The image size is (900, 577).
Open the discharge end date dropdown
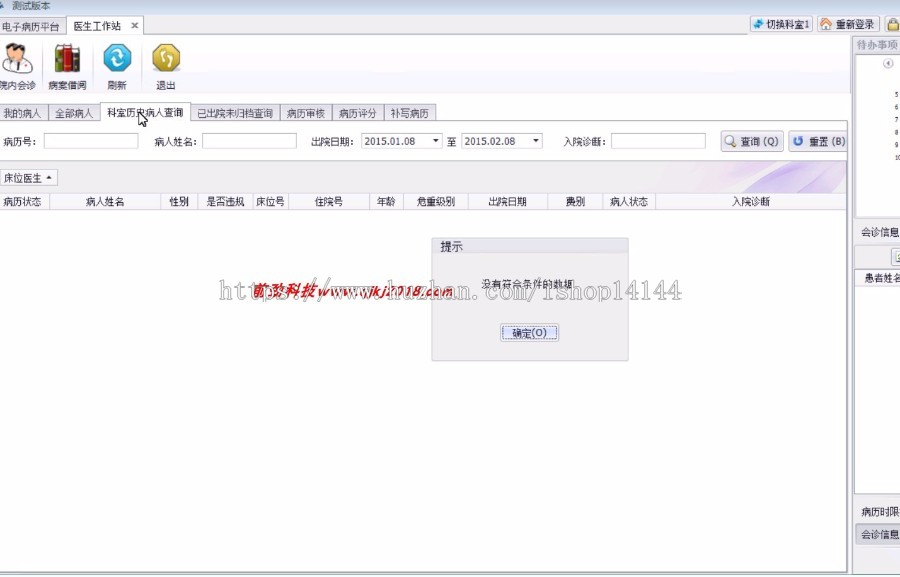click(x=536, y=142)
